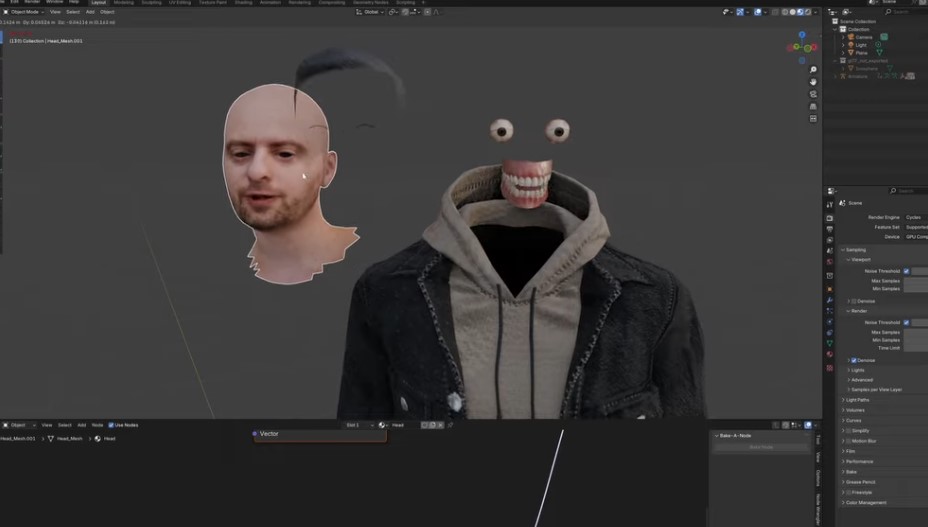Enable Use Nodes checkbox in node editor
928x527 pixels.
111,425
